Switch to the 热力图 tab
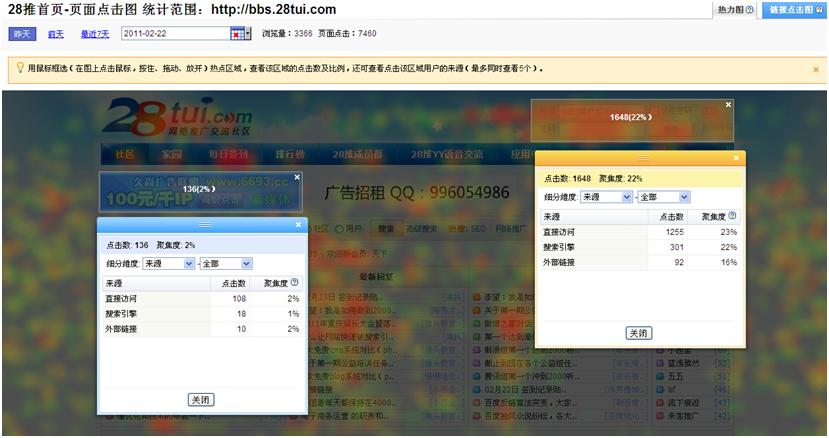The image size is (829, 438). (734, 10)
